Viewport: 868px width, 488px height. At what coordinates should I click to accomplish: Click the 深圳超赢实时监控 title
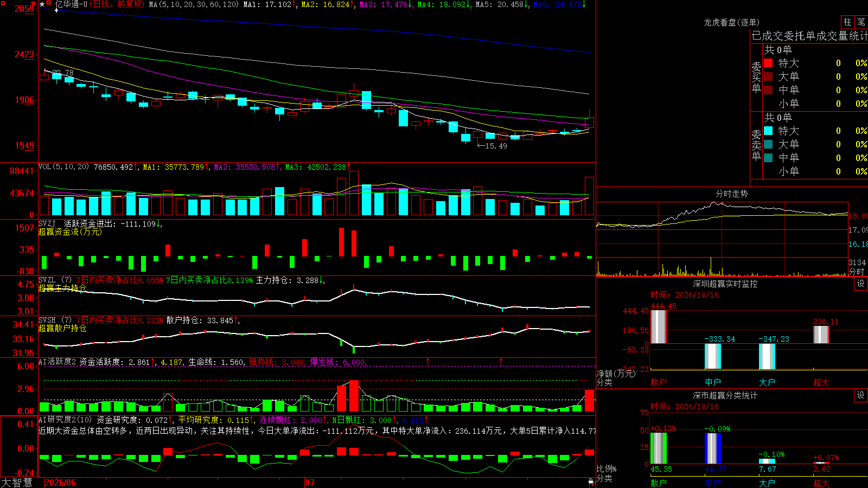pos(725,284)
